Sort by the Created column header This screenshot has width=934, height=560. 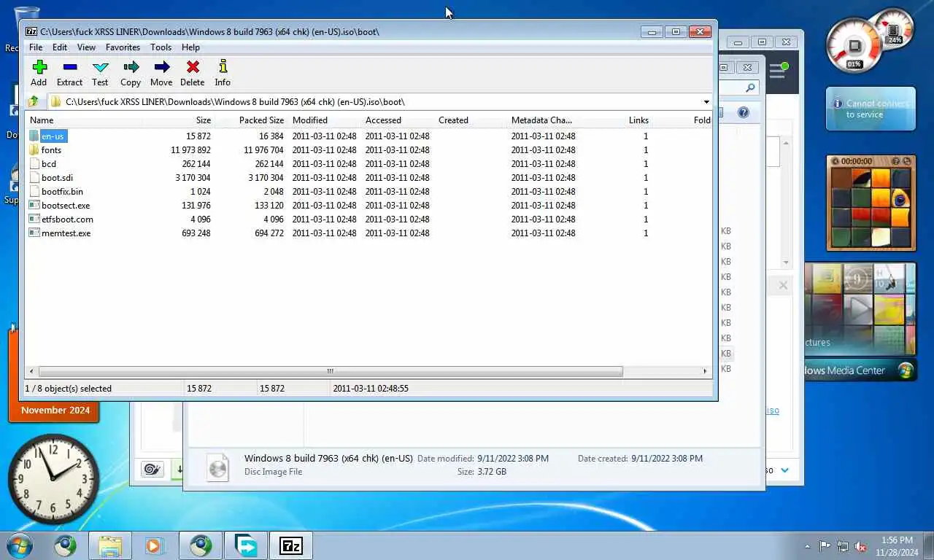pyautogui.click(x=469, y=120)
